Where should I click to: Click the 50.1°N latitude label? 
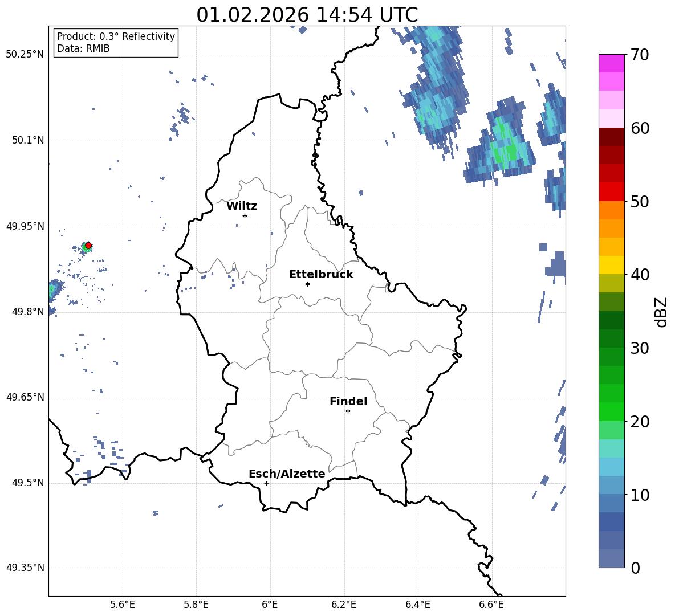point(27,141)
